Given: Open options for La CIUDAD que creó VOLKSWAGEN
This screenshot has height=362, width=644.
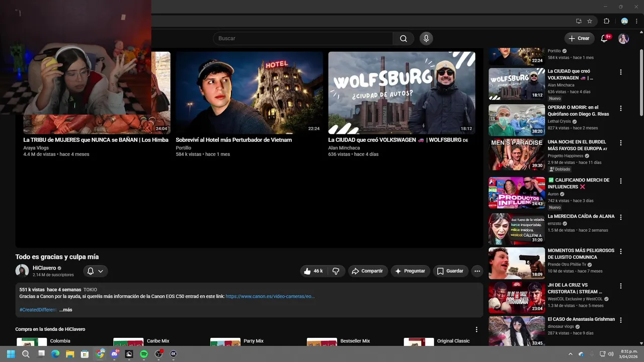Looking at the screenshot, I should coord(620,72).
